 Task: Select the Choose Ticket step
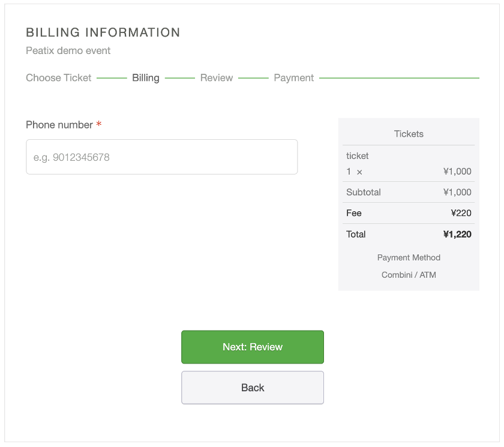click(x=59, y=78)
